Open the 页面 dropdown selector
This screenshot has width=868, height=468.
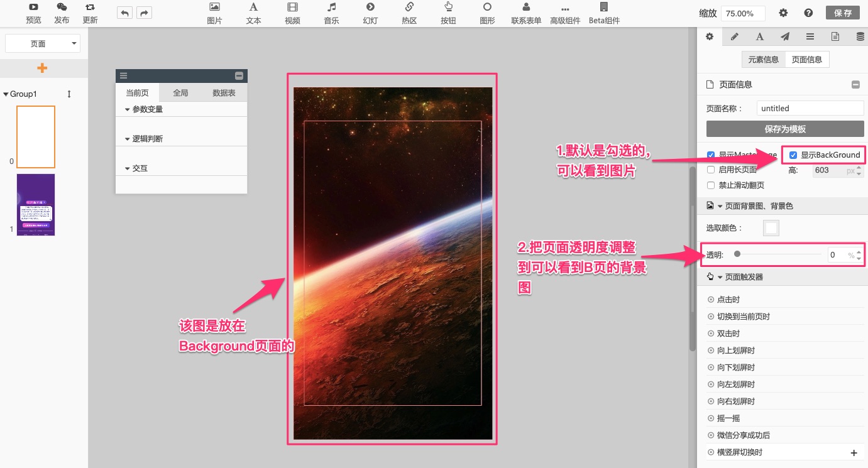point(43,43)
